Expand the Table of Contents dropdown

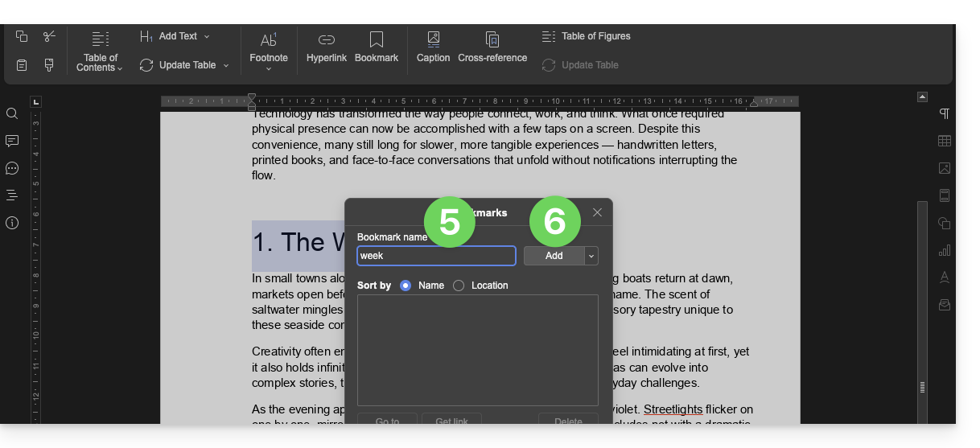coord(100,63)
